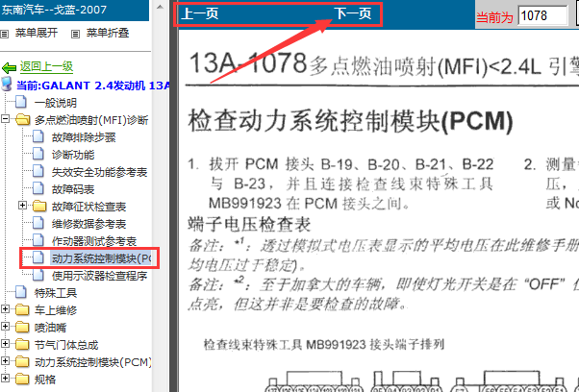The height and width of the screenshot is (392, 579).
Task: Click 东南汽车--戈蓝-2007 title bar
Action: (x=74, y=10)
